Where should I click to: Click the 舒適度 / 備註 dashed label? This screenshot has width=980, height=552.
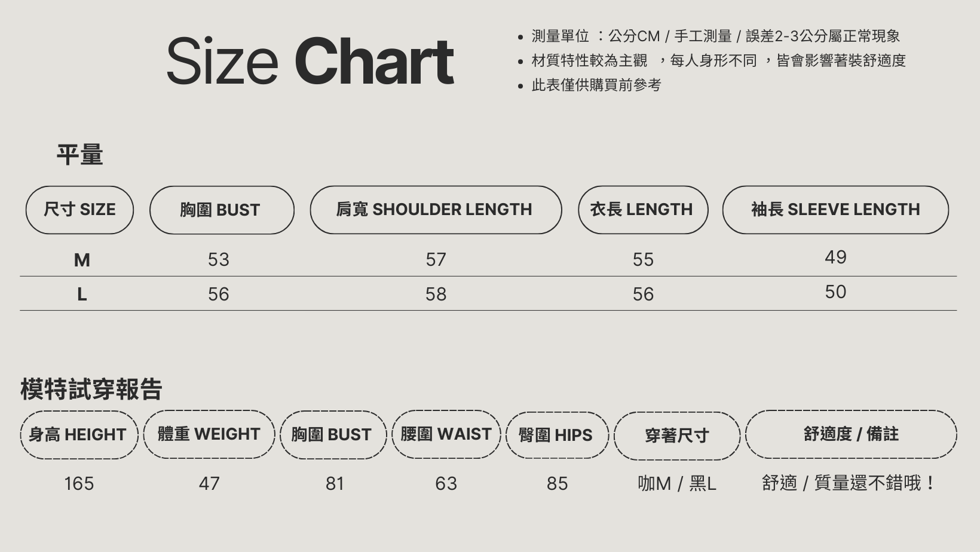click(x=850, y=434)
